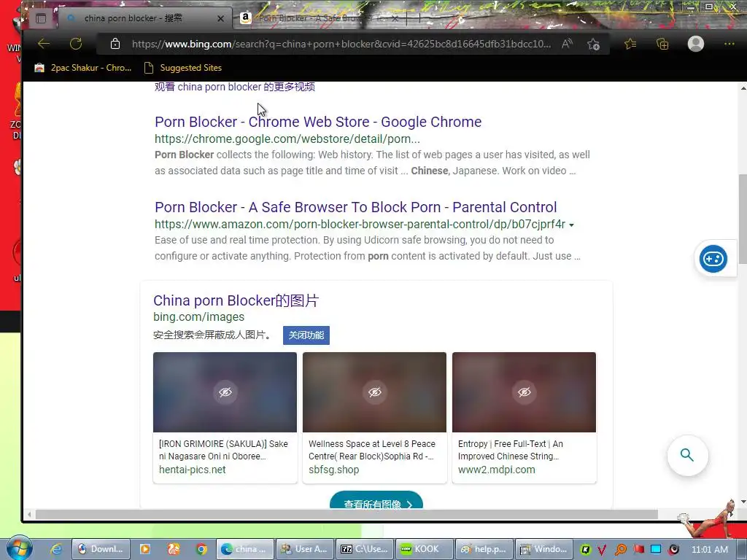Viewport: 747px width, 560px height.
Task: Click the address bar URL field
Action: 341,44
